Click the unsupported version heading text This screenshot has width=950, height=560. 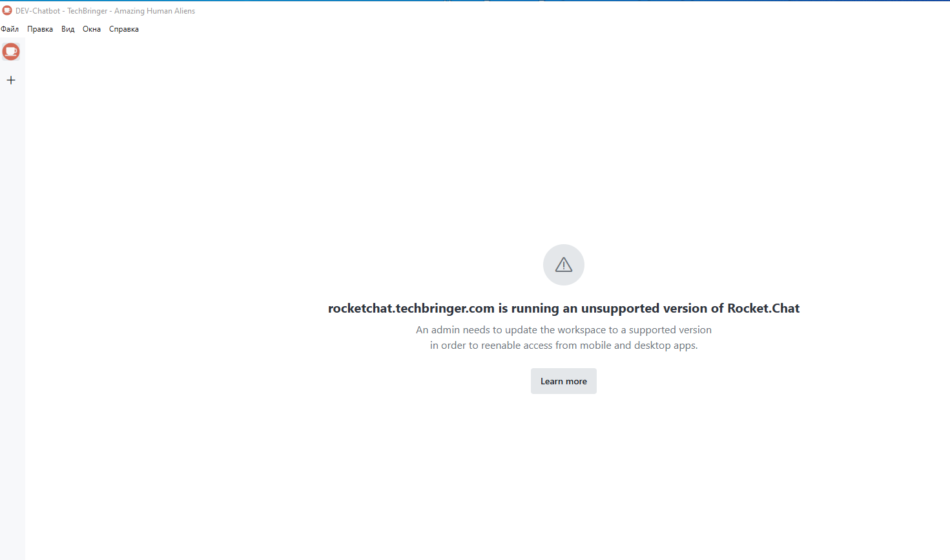coord(564,309)
